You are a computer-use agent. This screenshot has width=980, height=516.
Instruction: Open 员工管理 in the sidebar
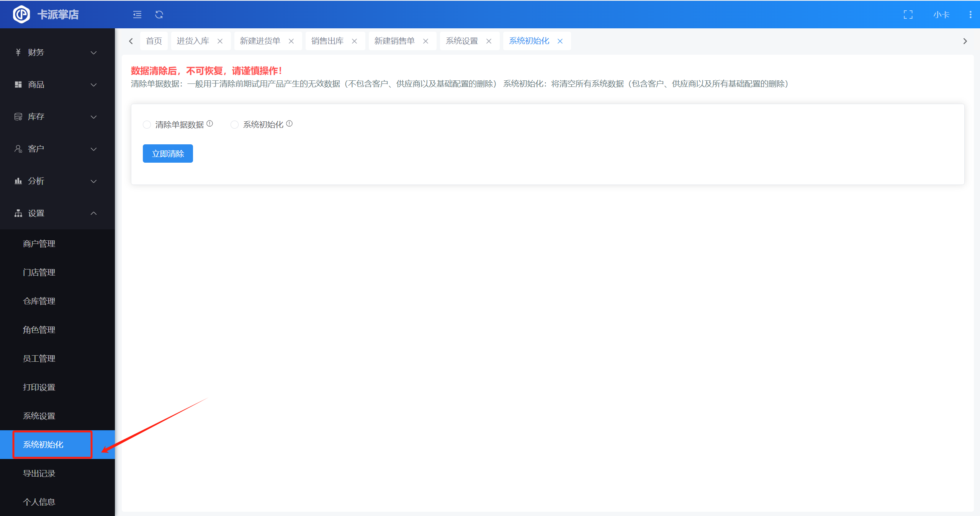coord(39,358)
